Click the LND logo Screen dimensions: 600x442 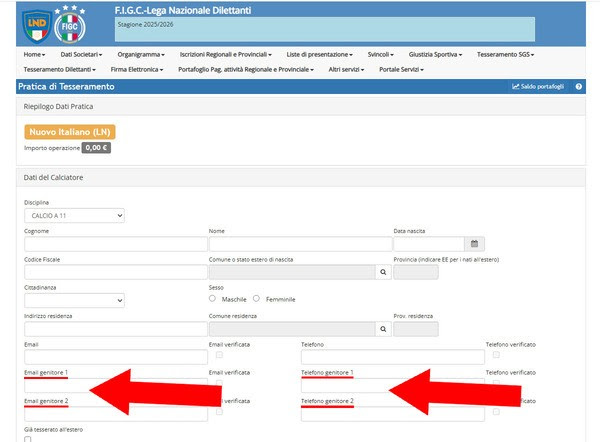click(x=37, y=22)
